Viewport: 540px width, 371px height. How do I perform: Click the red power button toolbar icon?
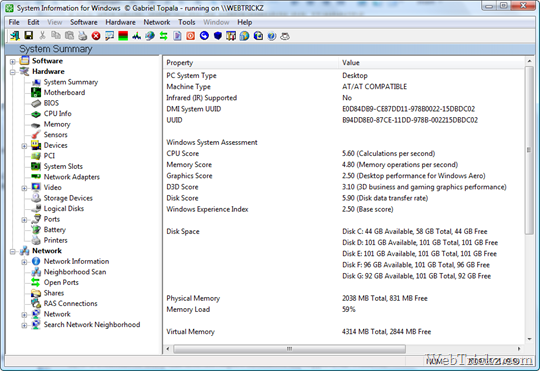coord(190,36)
